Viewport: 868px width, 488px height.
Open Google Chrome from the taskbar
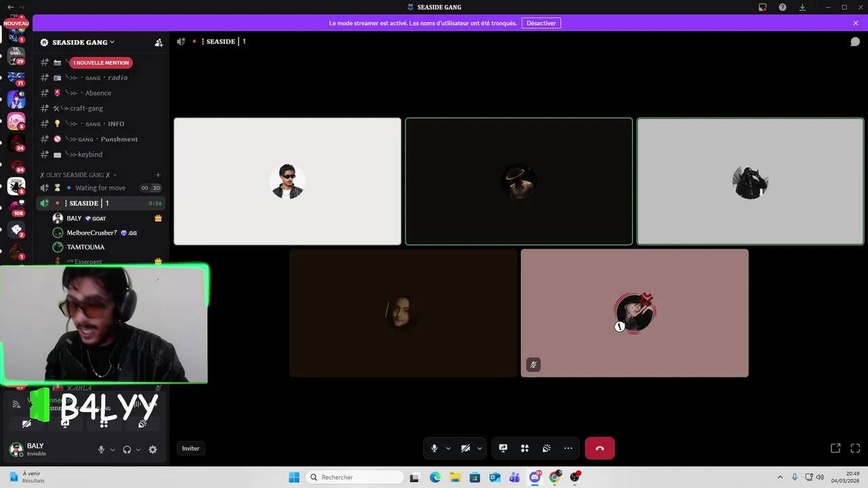coord(555,477)
